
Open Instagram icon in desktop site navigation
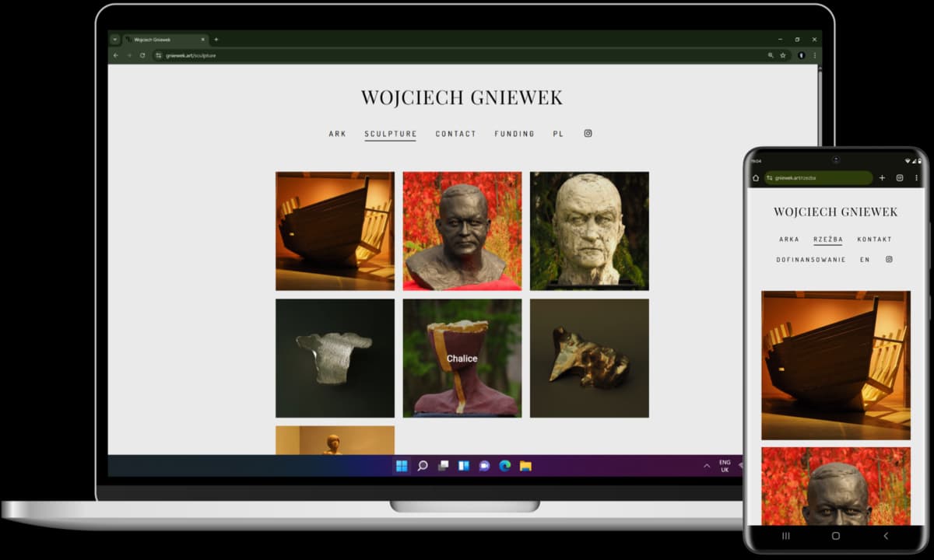[x=588, y=133]
